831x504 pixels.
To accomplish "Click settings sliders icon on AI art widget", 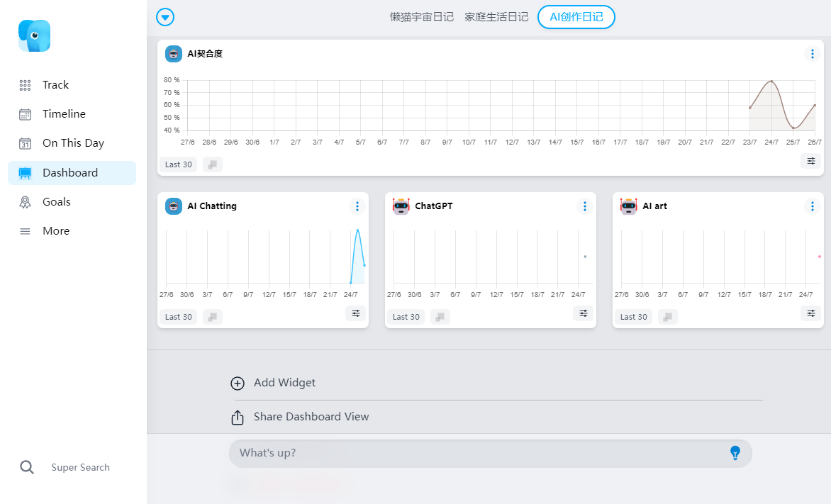I will pos(811,313).
